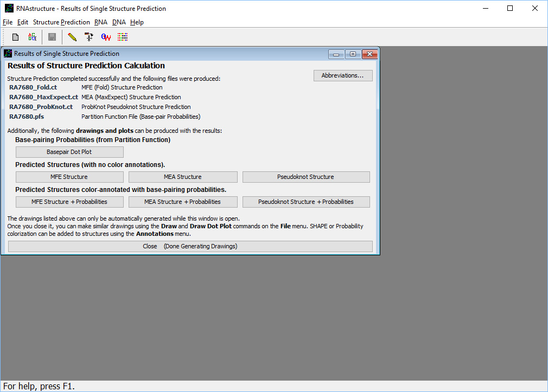
Task: Click 'ProbKnot Pseudoknot Structure Prediction' description
Action: (x=136, y=107)
